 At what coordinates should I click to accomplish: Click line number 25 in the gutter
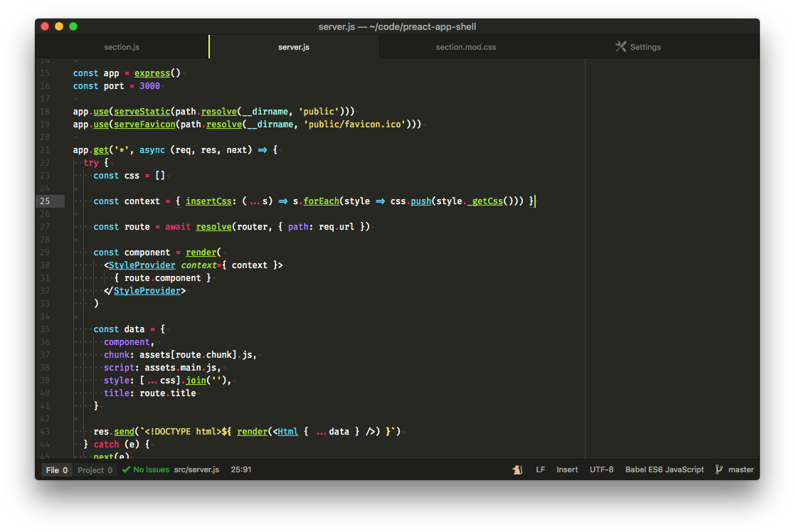[45, 201]
